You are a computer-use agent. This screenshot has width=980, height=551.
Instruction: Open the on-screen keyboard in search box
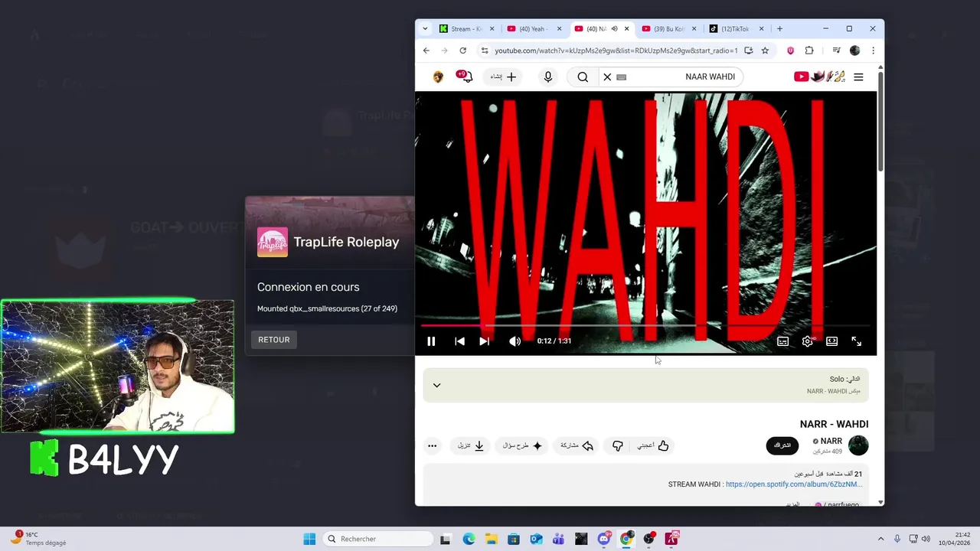[621, 77]
